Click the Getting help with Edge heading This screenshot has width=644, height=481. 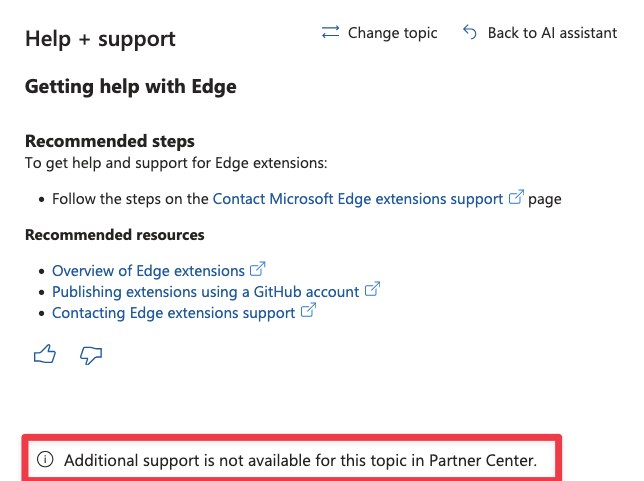131,87
